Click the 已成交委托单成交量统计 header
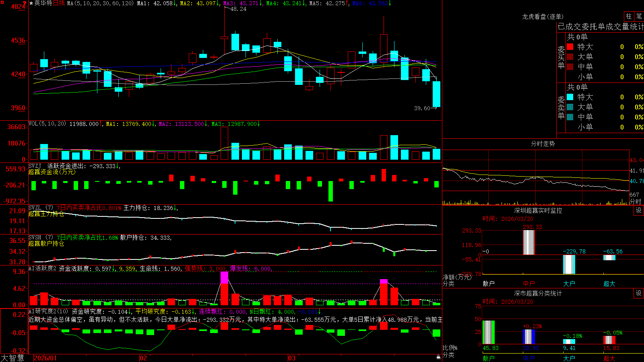Image resolution: width=644 pixels, height=362 pixels. pyautogui.click(x=601, y=27)
